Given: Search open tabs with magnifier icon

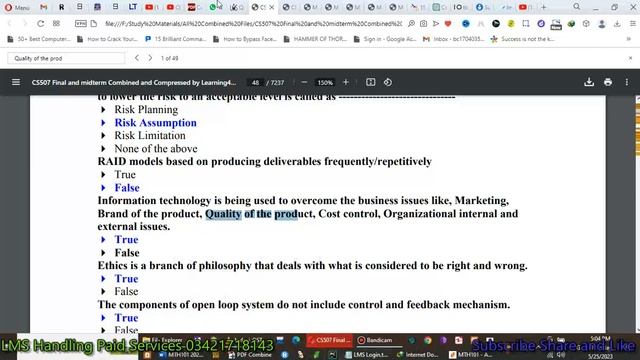Looking at the screenshot, I should (576, 7).
